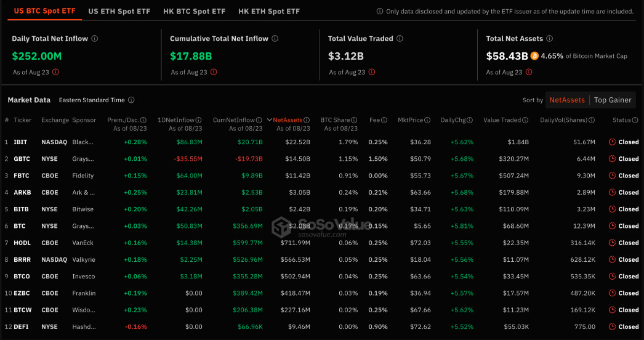The width and height of the screenshot is (644, 340).
Task: Click info icon on DailyChg column header
Action: pos(470,120)
